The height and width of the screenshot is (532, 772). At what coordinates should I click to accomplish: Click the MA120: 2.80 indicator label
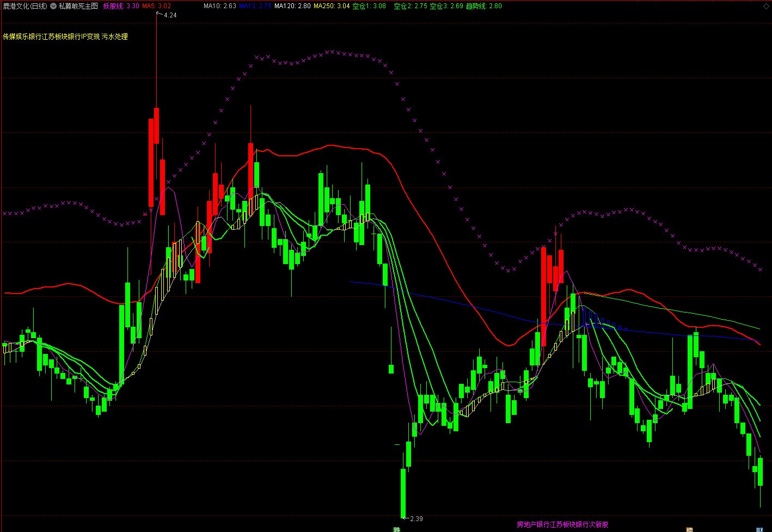pyautogui.click(x=293, y=6)
